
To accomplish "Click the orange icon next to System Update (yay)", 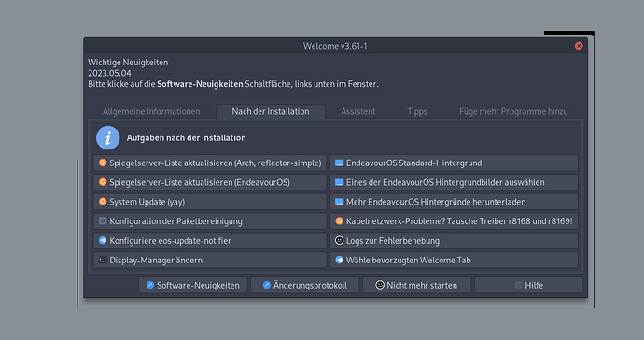I will (103, 202).
